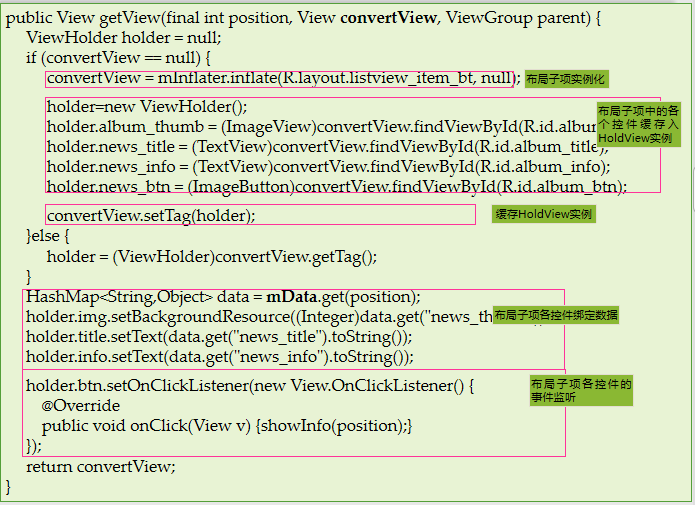
Task: Click the holder.news_info findViewById line
Action: (x=329, y=167)
